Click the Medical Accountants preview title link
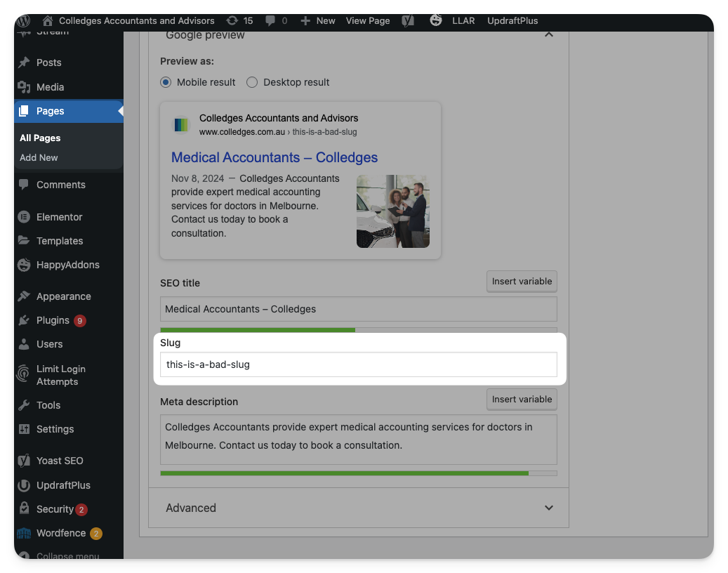Viewport: 728px width, 573px height. tap(274, 157)
